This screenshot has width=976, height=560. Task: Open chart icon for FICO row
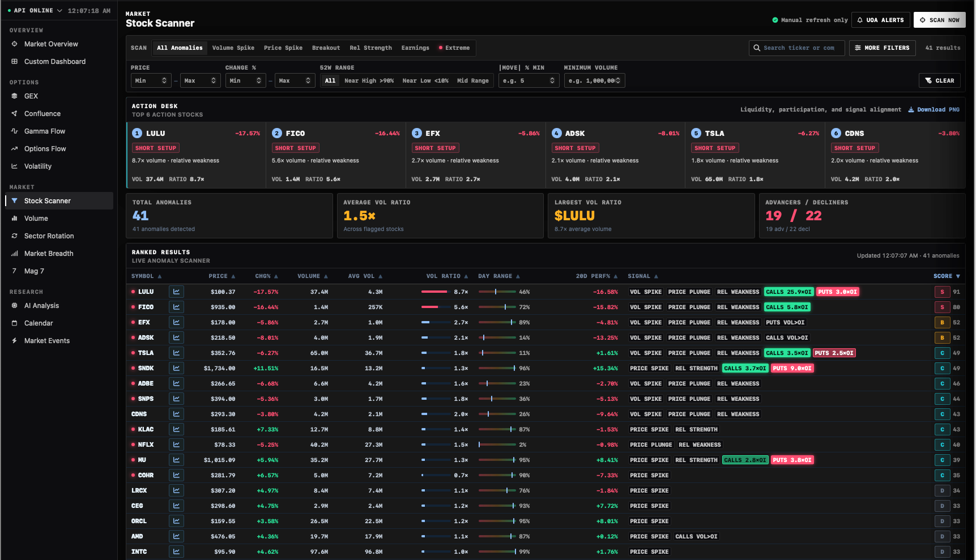click(176, 307)
